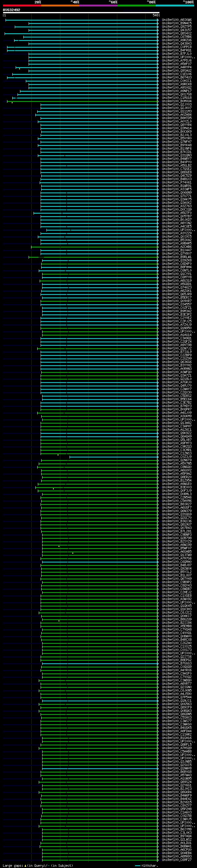Click hit label UniRef100_A9RZU6
The width and height of the screenshot is (197, 868).
[x=177, y=40]
